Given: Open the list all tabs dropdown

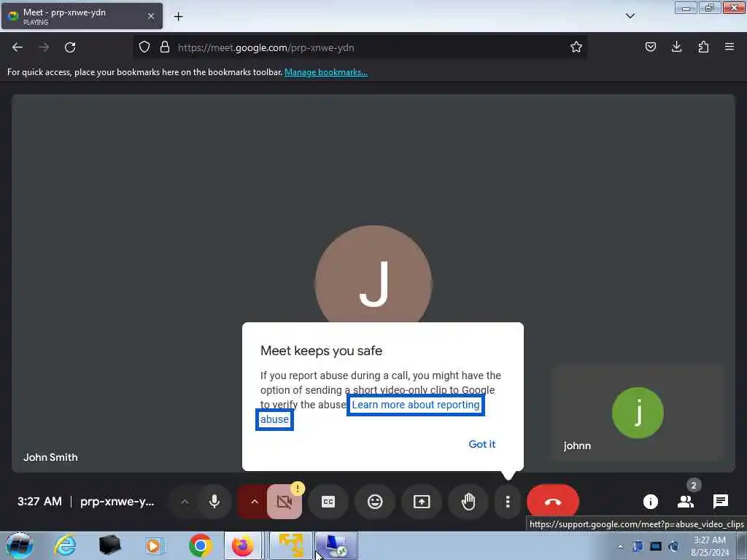Looking at the screenshot, I should (630, 16).
